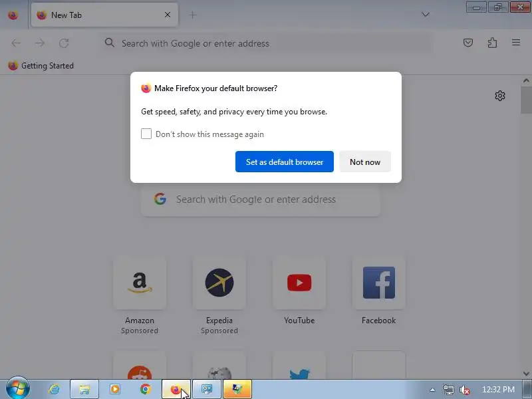
Task: Dismiss dialog with Not now
Action: coord(365,162)
